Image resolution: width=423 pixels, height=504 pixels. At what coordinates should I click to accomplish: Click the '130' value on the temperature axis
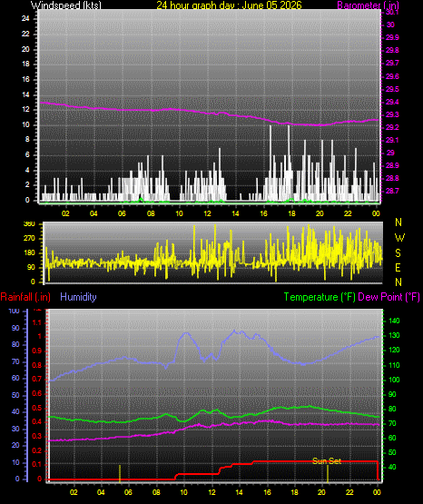[394, 335]
